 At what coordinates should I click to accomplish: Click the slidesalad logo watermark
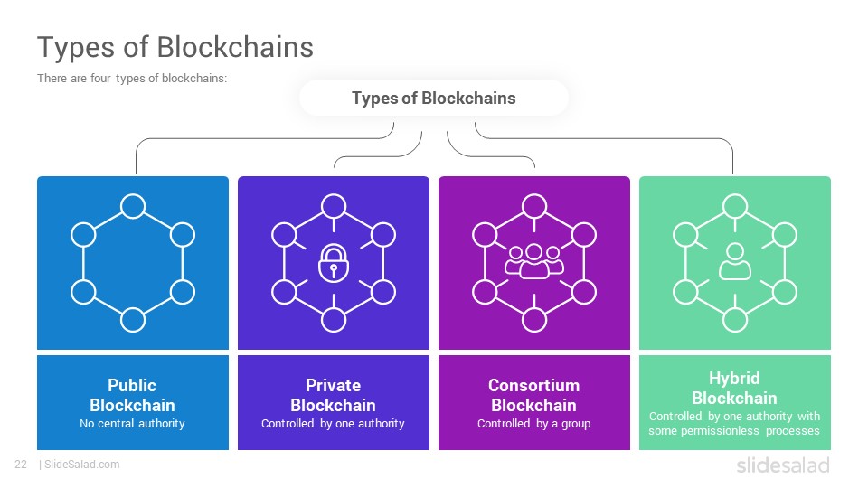point(783,465)
